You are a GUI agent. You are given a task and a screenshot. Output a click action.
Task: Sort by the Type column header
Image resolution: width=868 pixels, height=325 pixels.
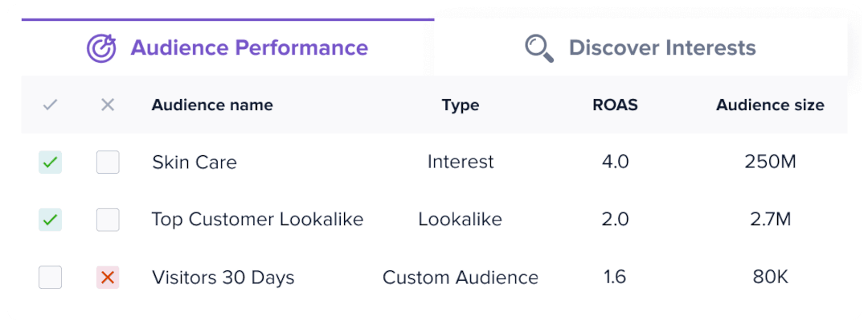(x=461, y=105)
